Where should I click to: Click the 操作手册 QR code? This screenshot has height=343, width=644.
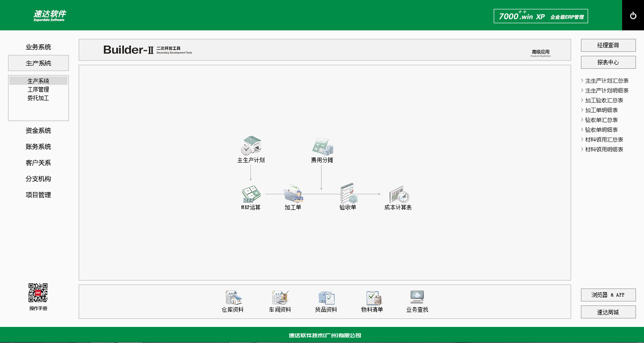point(38,293)
